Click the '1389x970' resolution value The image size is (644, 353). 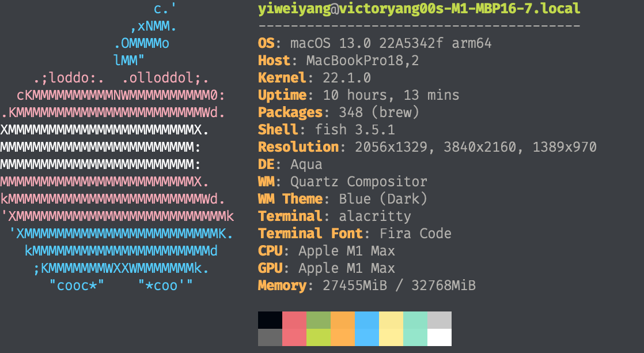565,147
